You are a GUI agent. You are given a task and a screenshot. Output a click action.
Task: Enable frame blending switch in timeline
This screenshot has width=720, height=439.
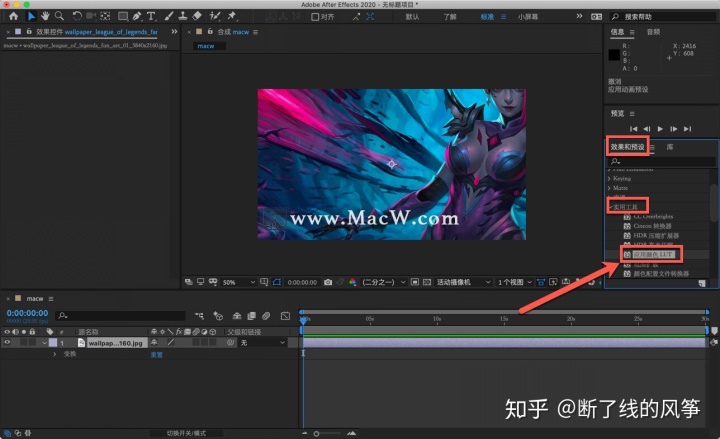coord(252,316)
